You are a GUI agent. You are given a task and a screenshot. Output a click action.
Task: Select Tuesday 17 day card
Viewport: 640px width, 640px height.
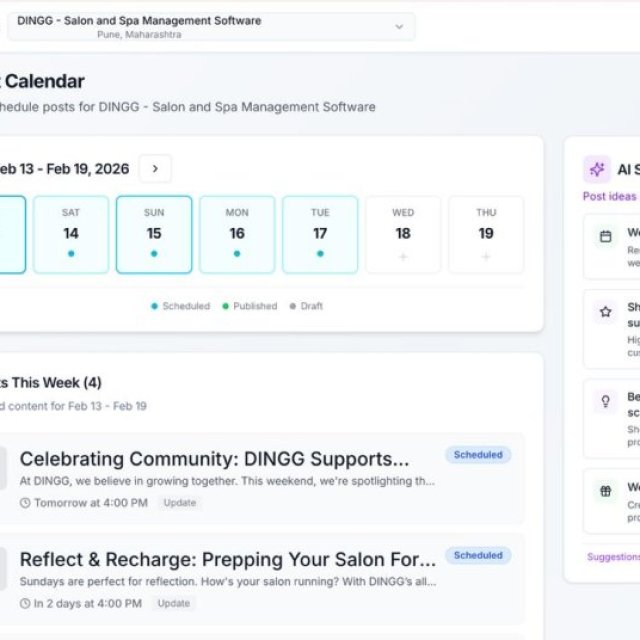point(320,235)
